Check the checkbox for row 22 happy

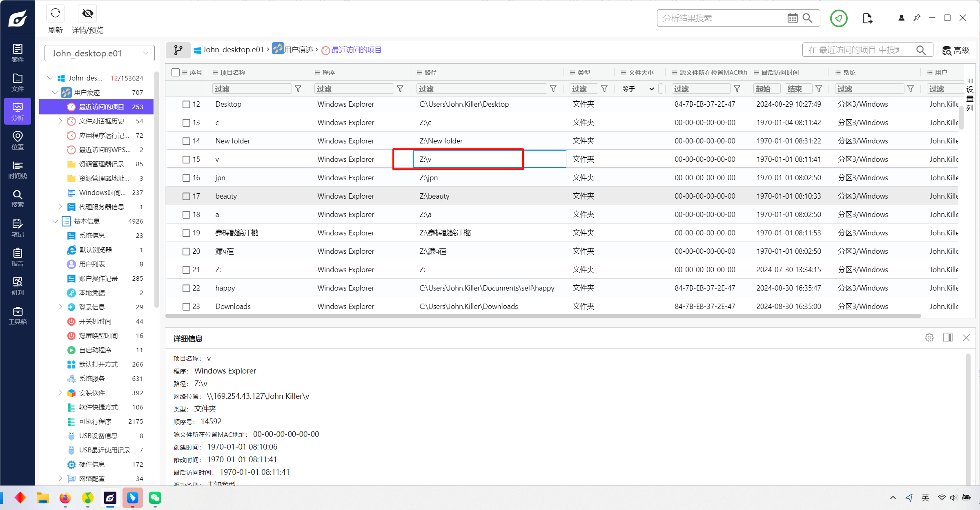tap(186, 288)
